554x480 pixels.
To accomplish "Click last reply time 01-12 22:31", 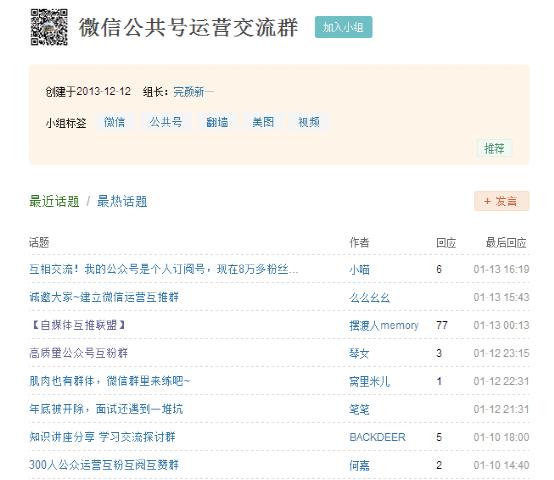I will click(x=501, y=381).
